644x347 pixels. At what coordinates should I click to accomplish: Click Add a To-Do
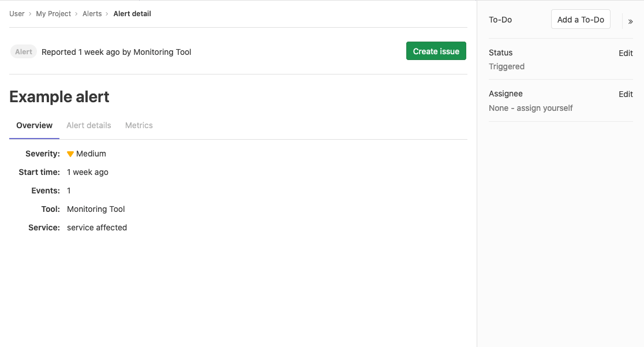click(x=580, y=19)
